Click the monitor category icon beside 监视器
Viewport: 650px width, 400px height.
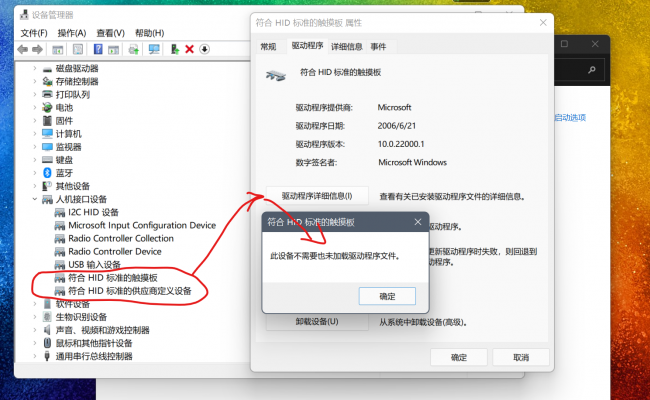tap(47, 147)
